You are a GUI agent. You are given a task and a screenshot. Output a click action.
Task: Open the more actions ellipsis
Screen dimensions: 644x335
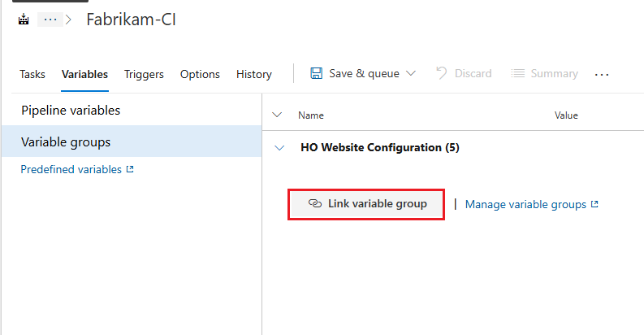(x=602, y=74)
